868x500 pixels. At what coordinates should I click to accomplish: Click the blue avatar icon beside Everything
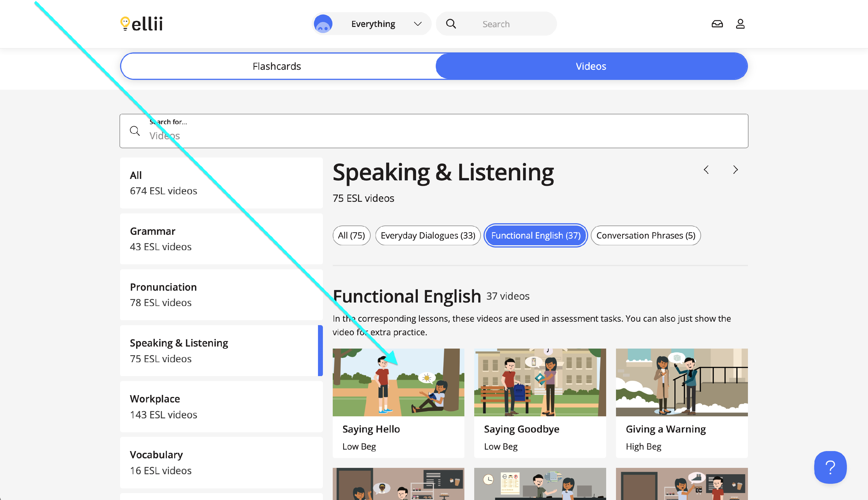pyautogui.click(x=323, y=24)
